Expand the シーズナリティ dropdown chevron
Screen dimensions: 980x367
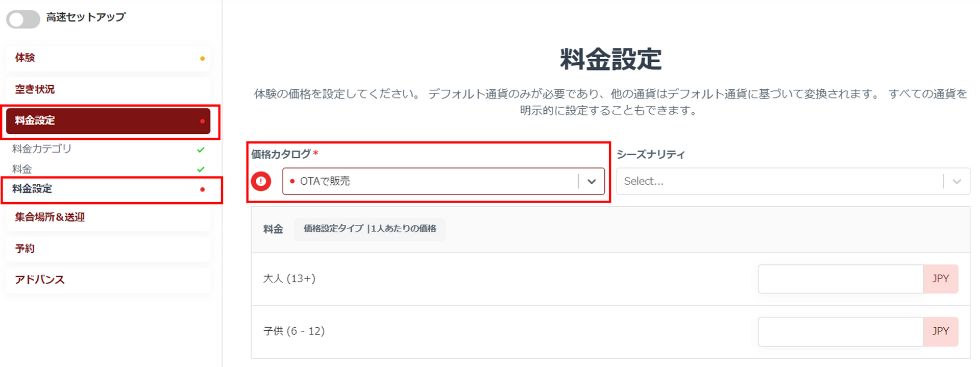(957, 181)
